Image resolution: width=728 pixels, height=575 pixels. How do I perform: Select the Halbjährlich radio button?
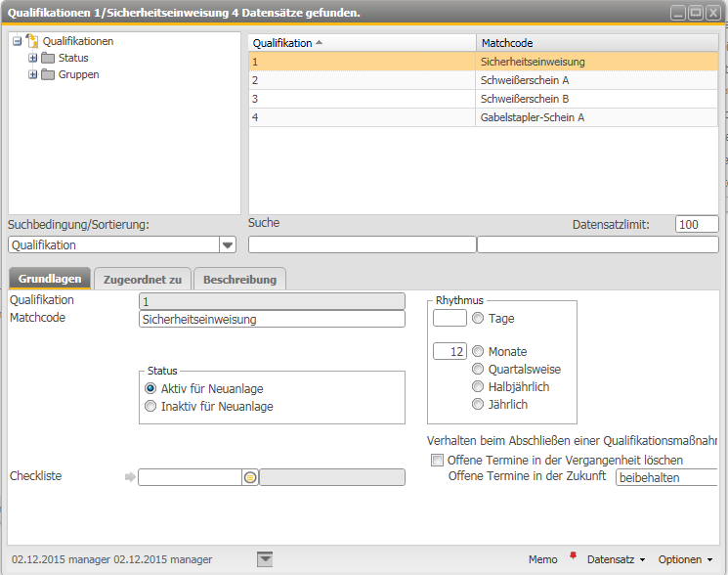(478, 386)
